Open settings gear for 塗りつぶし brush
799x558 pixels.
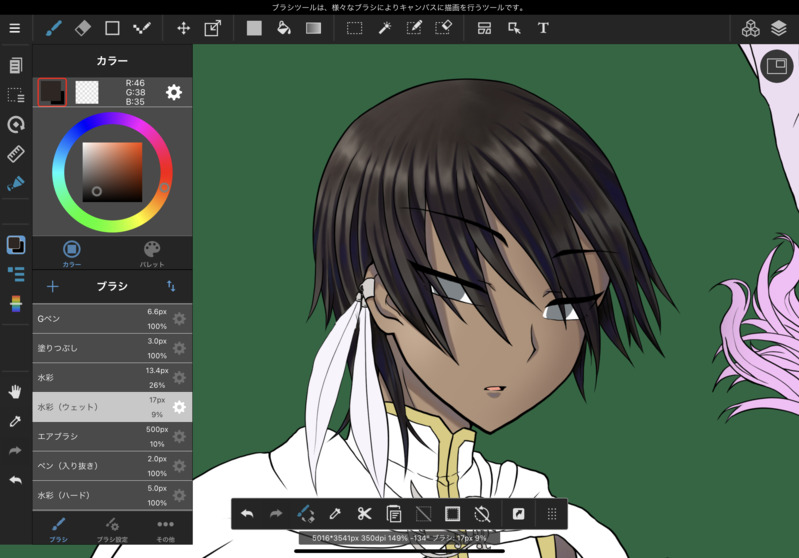tap(179, 349)
